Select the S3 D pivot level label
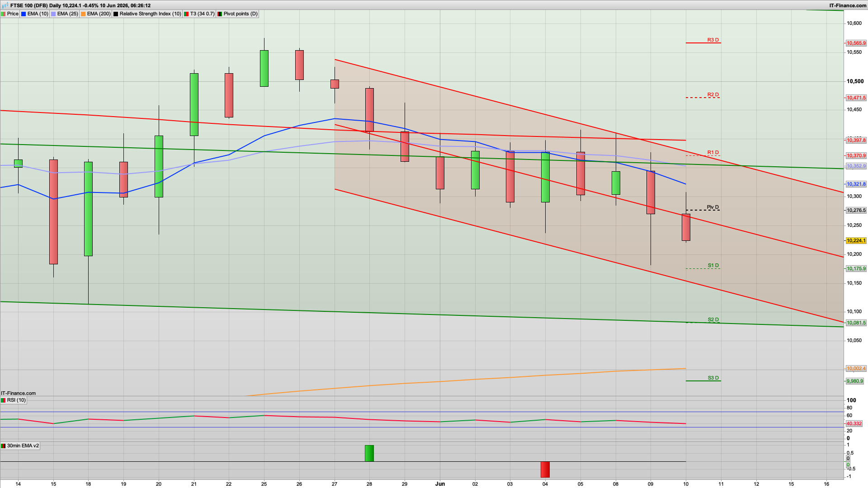The height and width of the screenshot is (488, 868). point(713,378)
